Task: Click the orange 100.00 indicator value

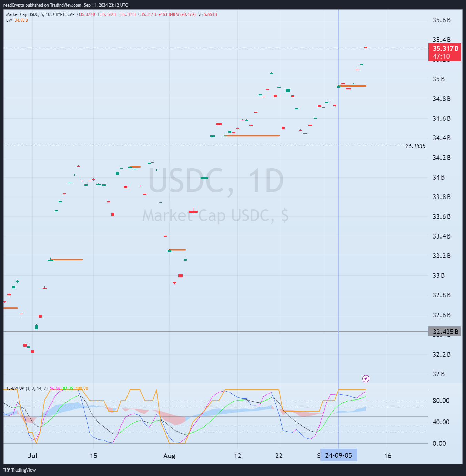Action: pos(82,388)
